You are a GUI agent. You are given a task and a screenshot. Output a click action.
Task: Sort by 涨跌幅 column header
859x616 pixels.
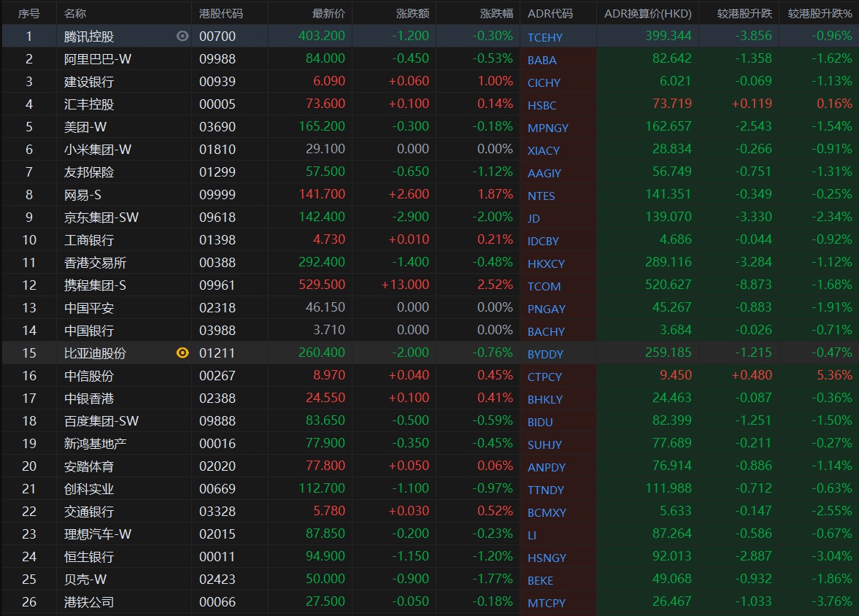coord(496,14)
